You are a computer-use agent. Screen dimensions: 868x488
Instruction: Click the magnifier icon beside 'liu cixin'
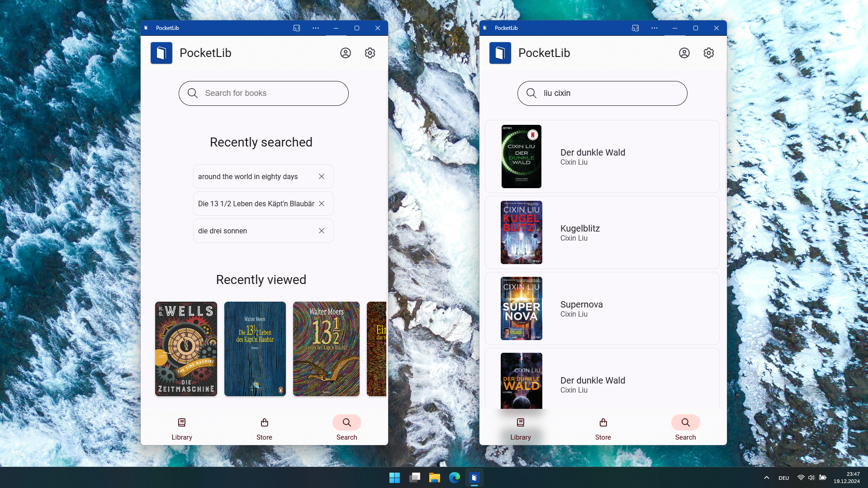(531, 93)
